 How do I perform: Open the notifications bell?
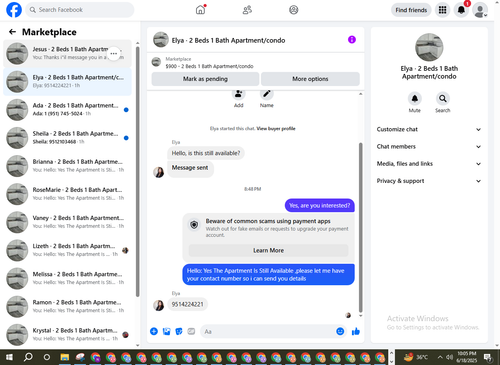[461, 10]
